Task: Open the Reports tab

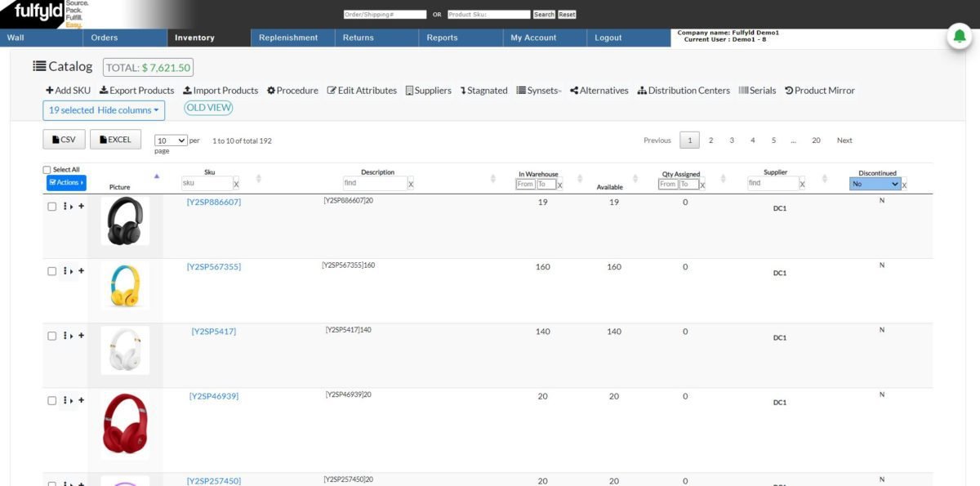Action: [461, 38]
